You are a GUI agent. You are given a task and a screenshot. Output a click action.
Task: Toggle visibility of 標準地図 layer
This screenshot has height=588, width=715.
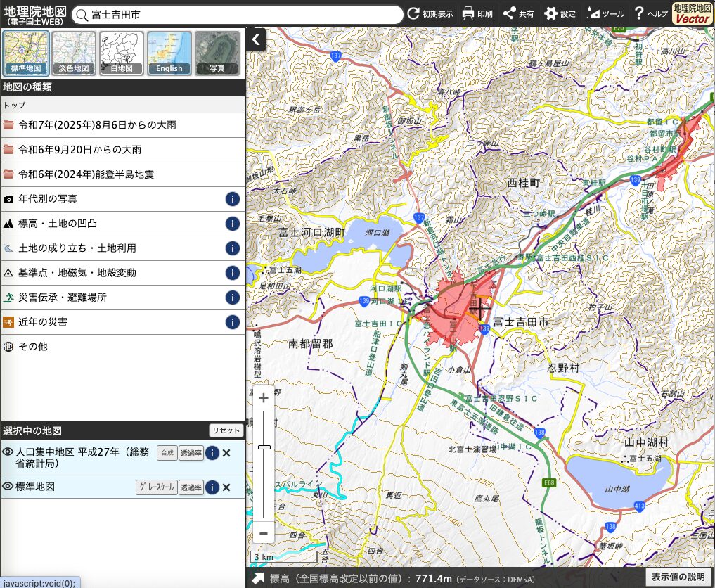coord(8,487)
